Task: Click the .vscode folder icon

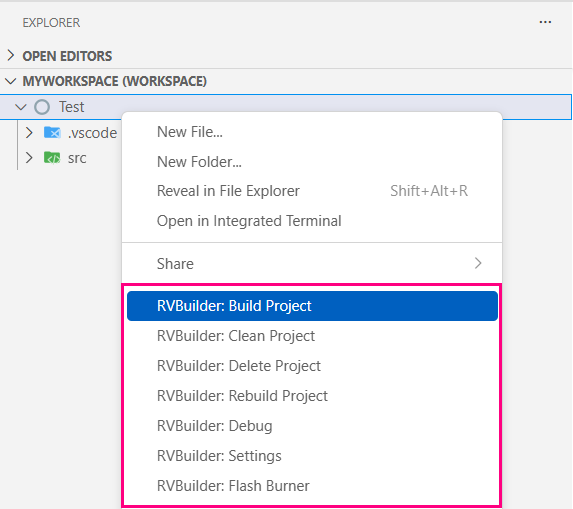Action: pos(52,133)
